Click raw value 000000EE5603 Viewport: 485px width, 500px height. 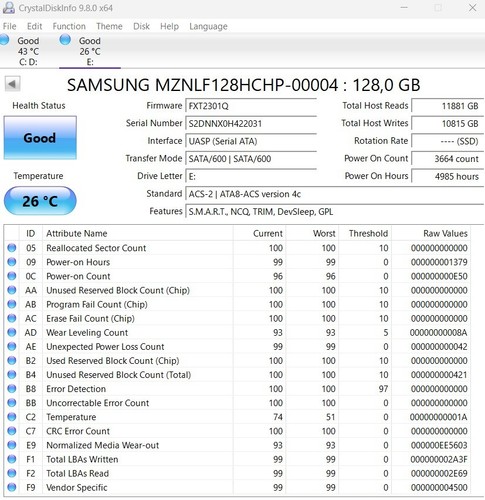[439, 445]
